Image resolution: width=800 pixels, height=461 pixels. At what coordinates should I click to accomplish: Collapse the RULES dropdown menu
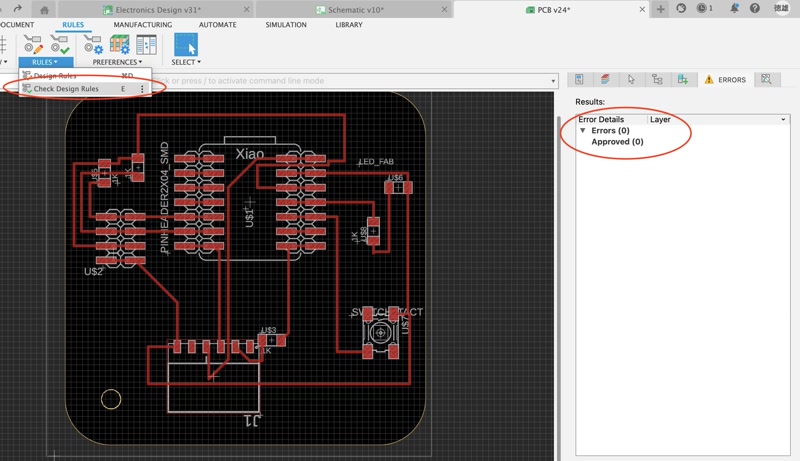tap(45, 62)
